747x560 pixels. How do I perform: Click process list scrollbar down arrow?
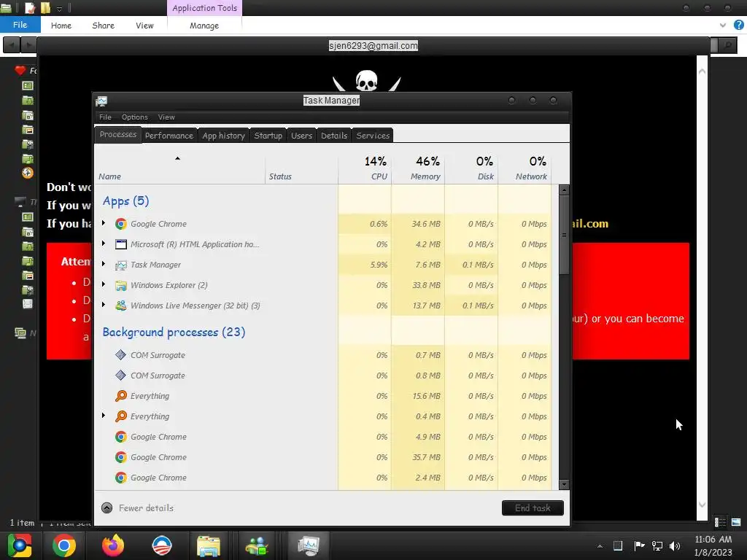tap(564, 485)
